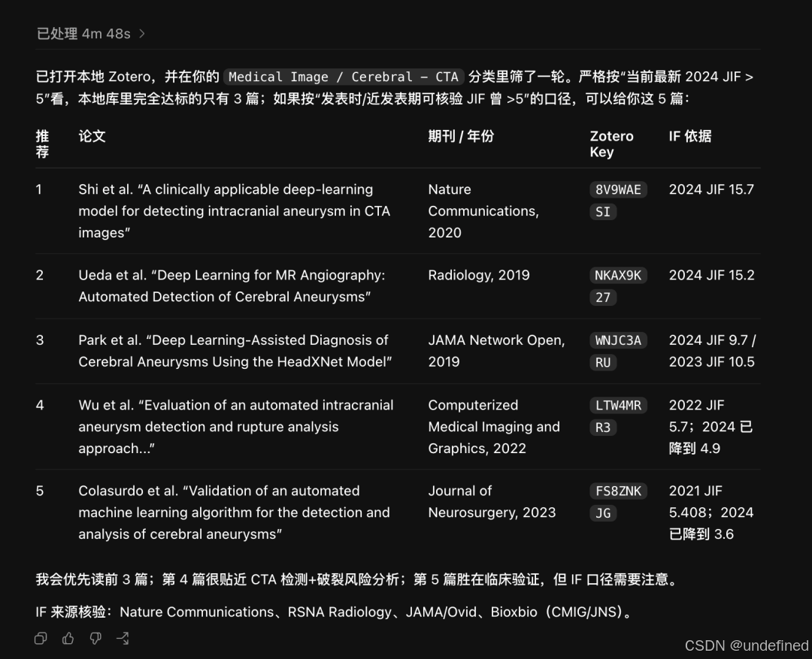Click the 2024 JIF 15.2 value

click(711, 276)
